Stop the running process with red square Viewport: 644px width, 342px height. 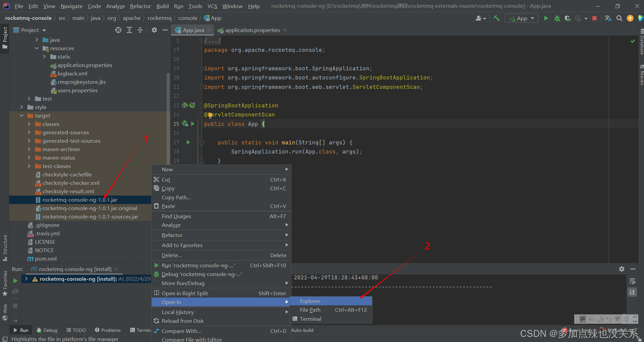(594, 18)
